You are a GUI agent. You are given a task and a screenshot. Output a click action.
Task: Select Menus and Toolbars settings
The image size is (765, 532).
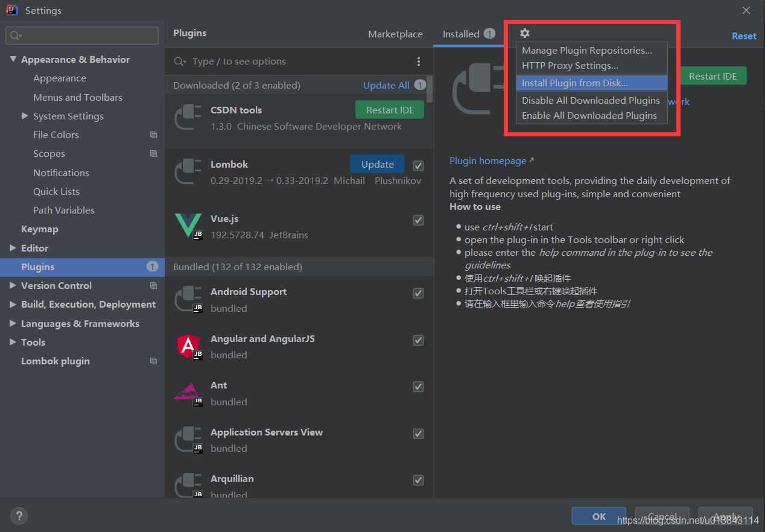(78, 97)
